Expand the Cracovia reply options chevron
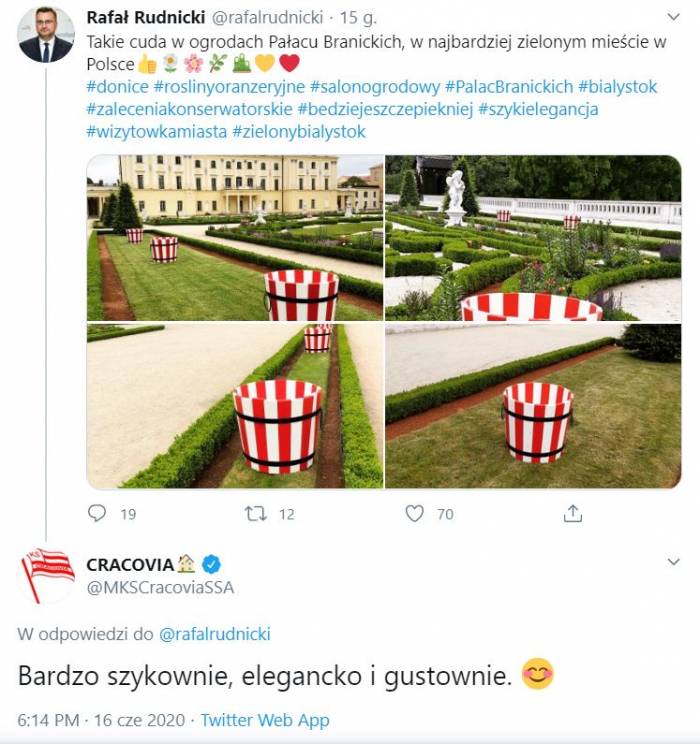The width and height of the screenshot is (700, 744). click(x=673, y=562)
